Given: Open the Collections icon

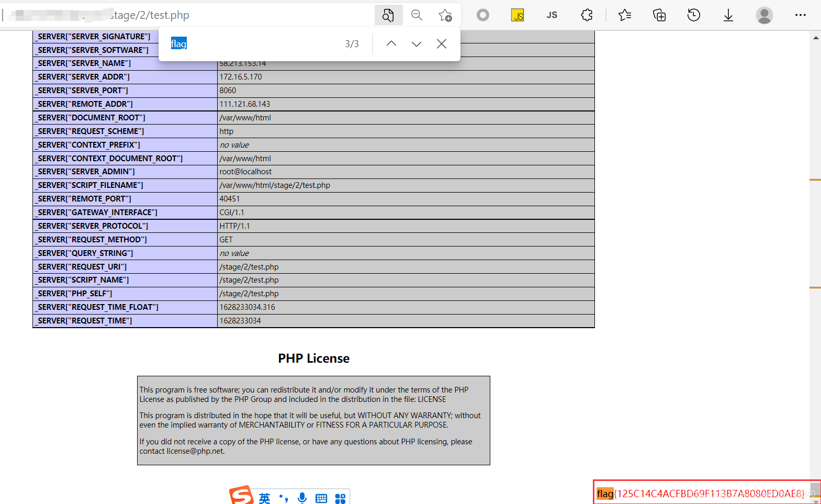Looking at the screenshot, I should coord(659,15).
